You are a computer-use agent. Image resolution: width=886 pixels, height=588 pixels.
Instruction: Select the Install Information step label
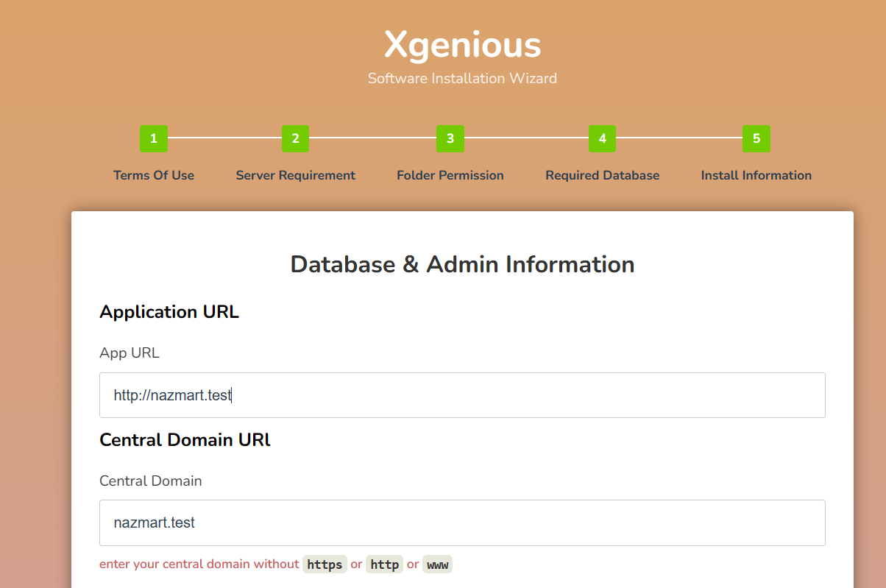(x=756, y=175)
